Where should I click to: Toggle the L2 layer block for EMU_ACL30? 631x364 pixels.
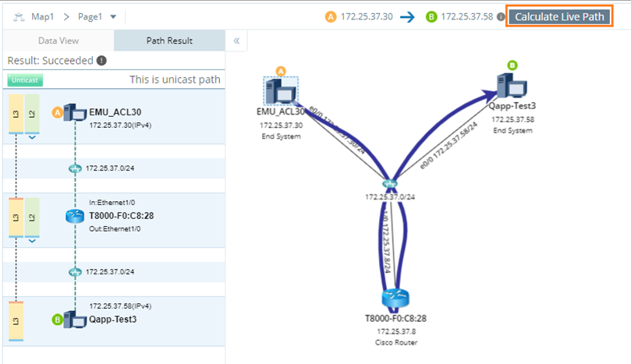[32, 113]
